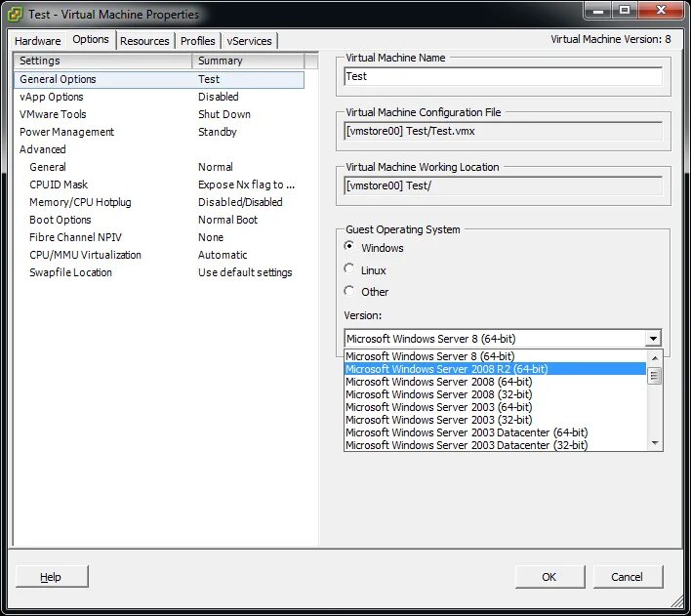691x616 pixels.
Task: Click the Advanced group heading
Action: (x=43, y=149)
